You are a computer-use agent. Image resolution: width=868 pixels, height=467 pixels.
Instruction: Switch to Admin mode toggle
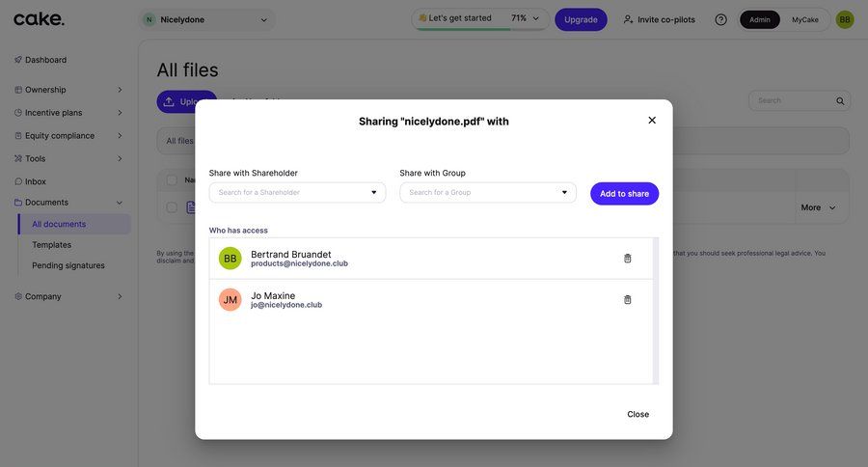click(760, 19)
